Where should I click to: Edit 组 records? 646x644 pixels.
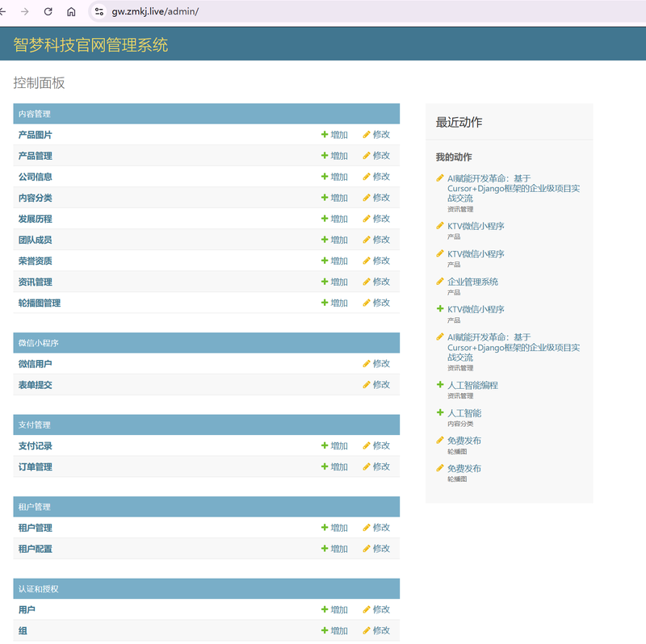(x=376, y=630)
